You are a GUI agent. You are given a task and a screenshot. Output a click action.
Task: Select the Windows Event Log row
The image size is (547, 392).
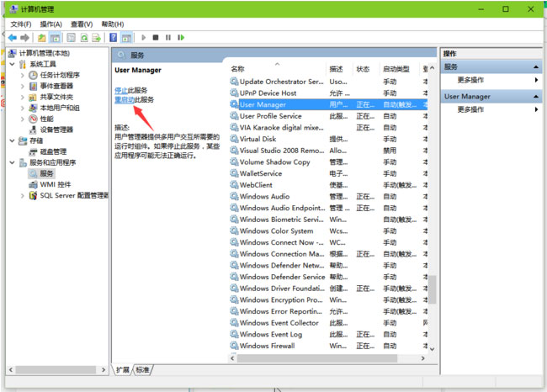[328, 334]
